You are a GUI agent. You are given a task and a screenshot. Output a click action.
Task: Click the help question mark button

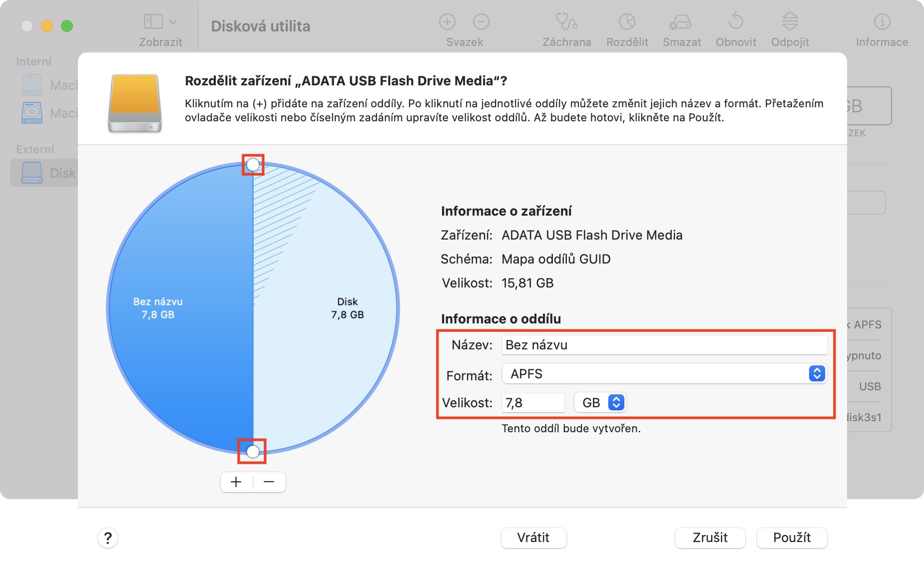[108, 538]
